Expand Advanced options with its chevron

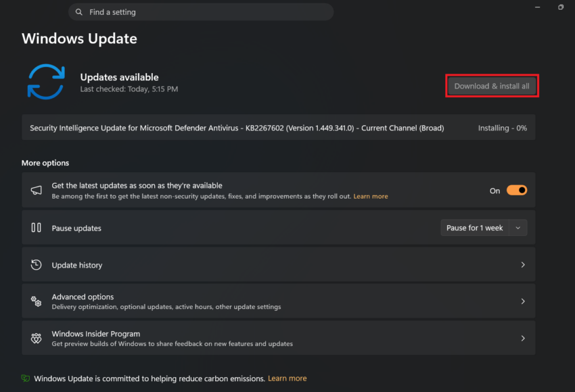[523, 301]
